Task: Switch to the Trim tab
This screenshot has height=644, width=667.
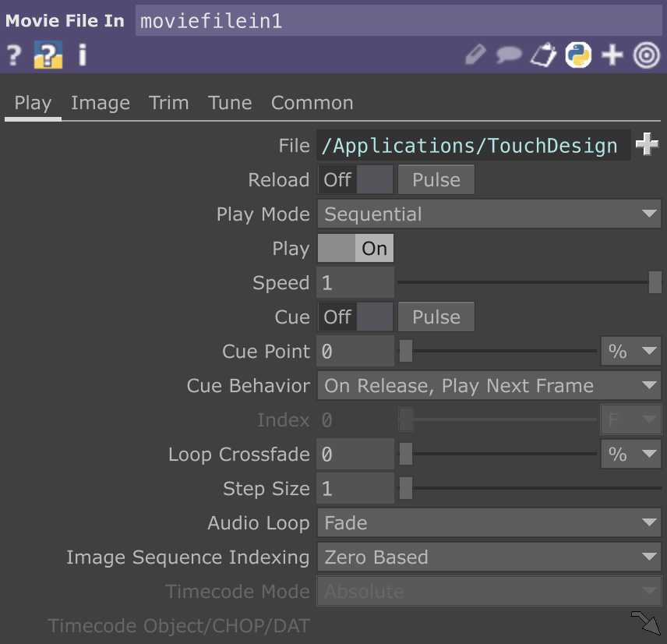Action: (169, 103)
